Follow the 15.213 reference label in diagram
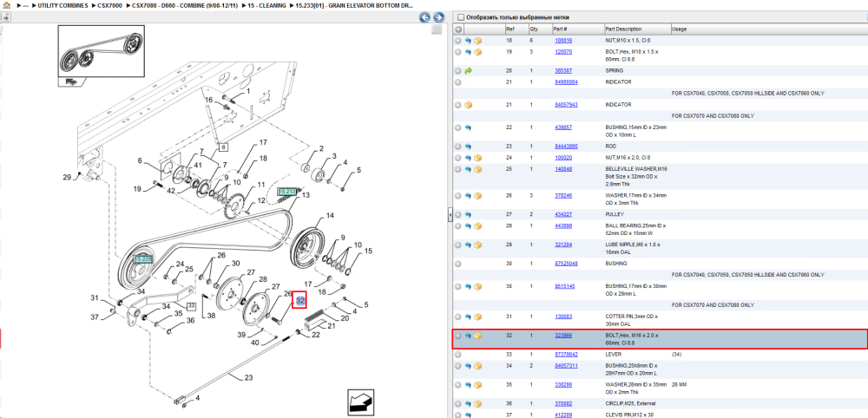 (286, 191)
